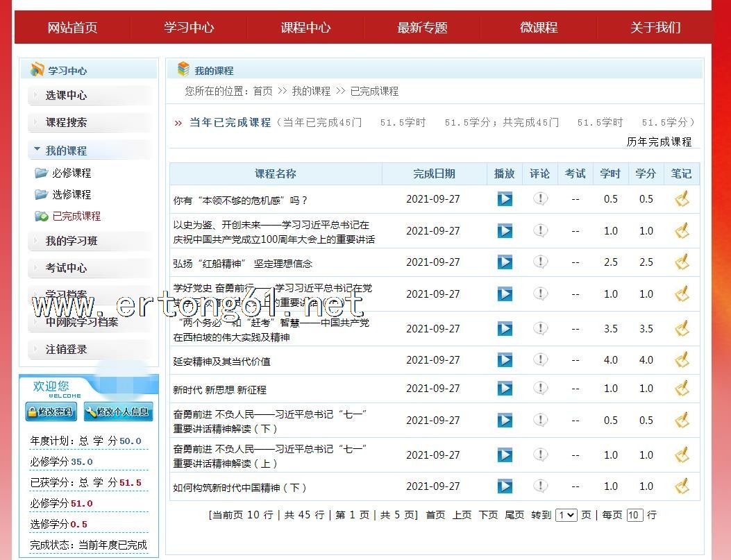Image resolution: width=731 pixels, height=560 pixels.
Task: Play the 延安精神及其当代价值 course
Action: (x=505, y=360)
